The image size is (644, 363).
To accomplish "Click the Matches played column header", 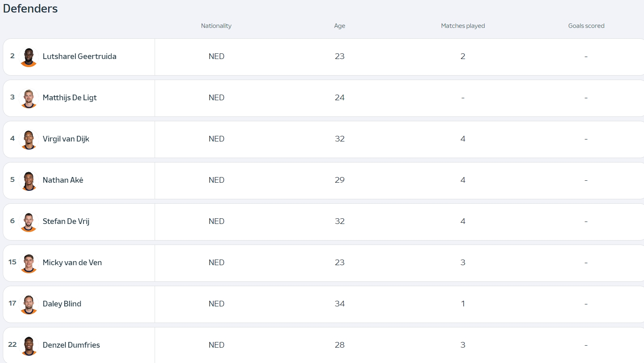I will point(463,26).
